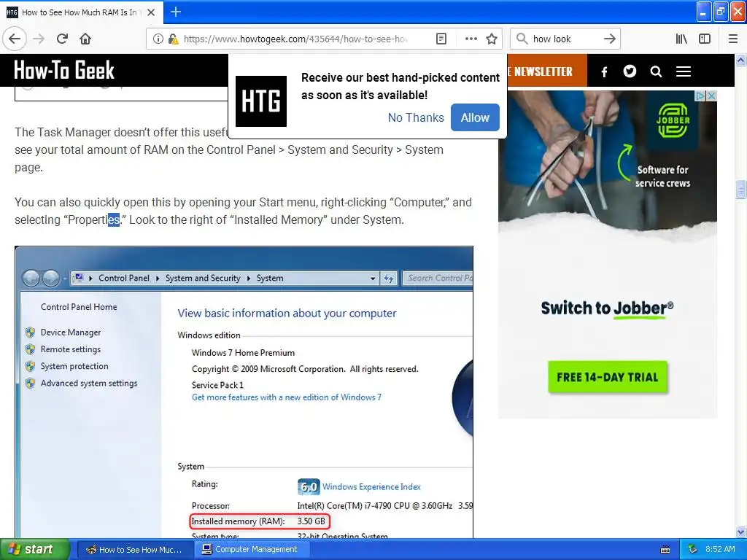Open the How-To Geek site search

tap(656, 71)
